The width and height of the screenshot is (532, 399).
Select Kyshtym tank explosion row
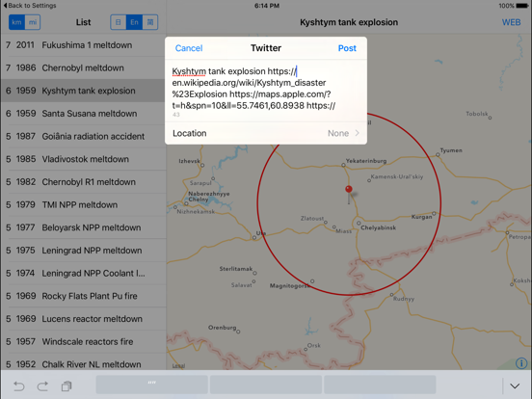83,91
